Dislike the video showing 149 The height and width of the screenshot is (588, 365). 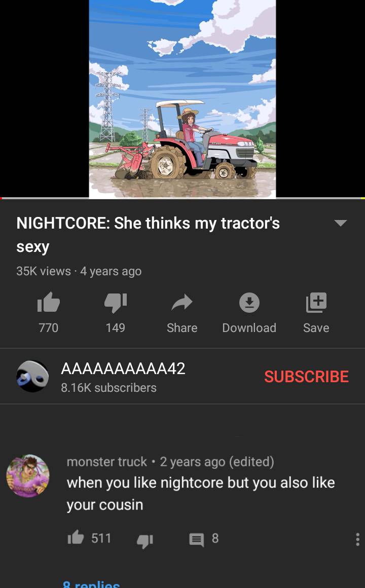coord(116,302)
